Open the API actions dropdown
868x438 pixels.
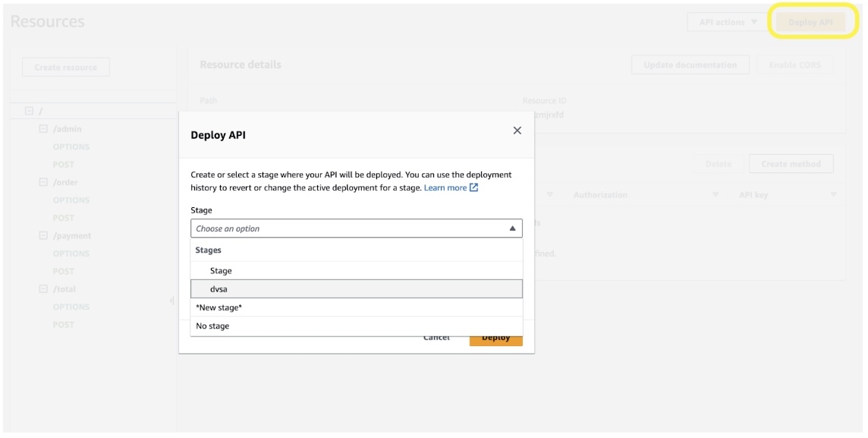[x=728, y=22]
